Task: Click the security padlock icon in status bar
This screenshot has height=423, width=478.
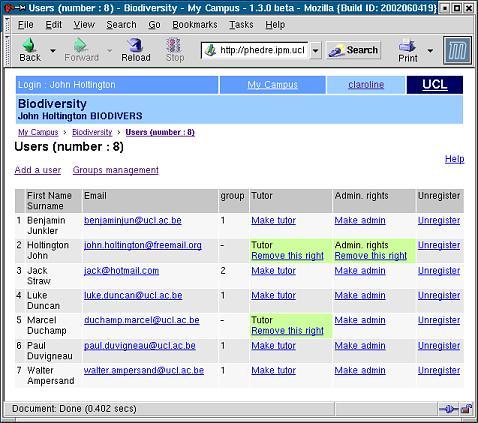Action: [466, 409]
